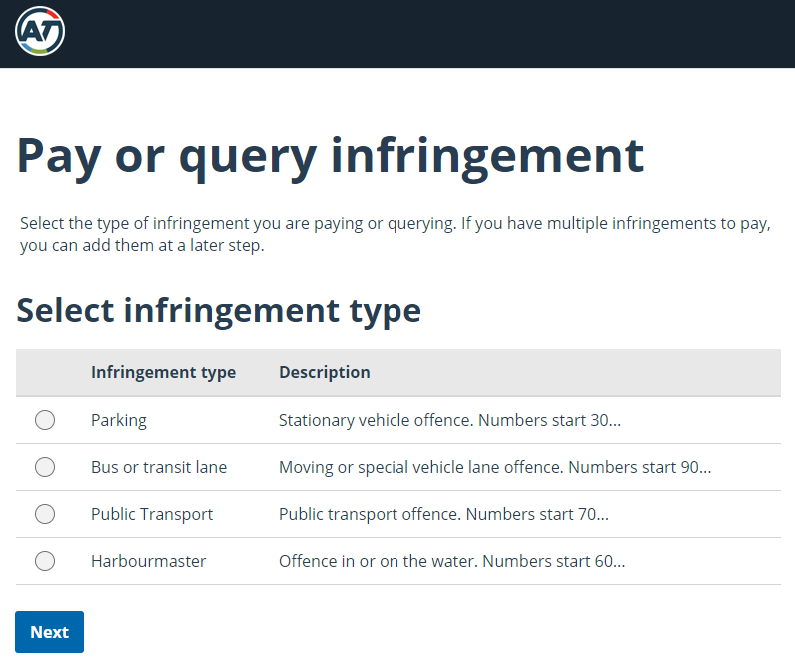This screenshot has height=666, width=795.
Task: Click the 'Description' column header
Action: (x=324, y=373)
